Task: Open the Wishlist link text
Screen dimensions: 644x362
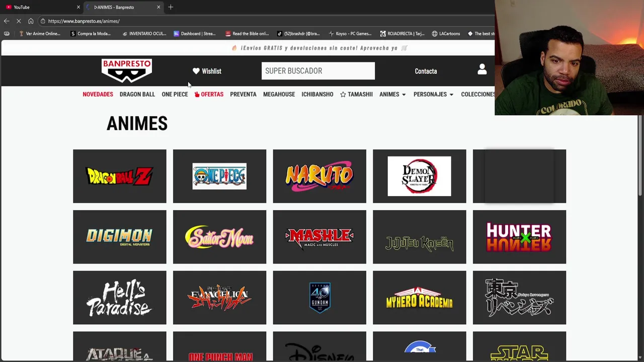Action: coord(211,71)
